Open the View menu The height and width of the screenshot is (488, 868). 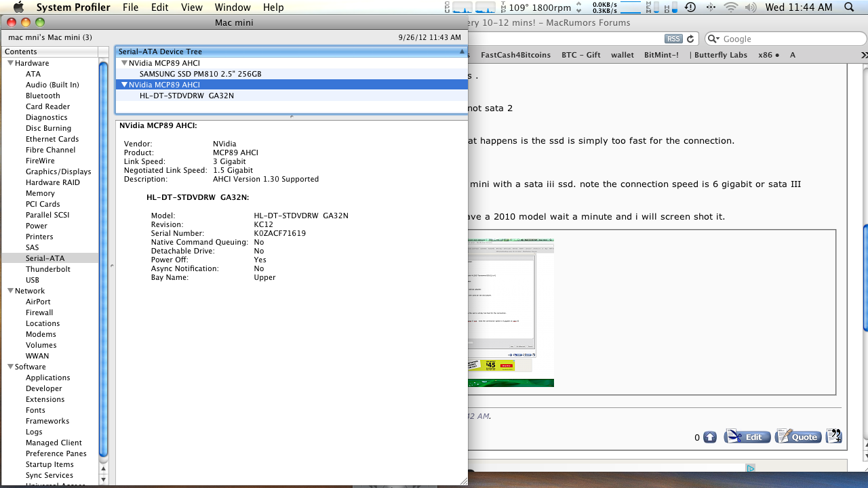pyautogui.click(x=192, y=7)
